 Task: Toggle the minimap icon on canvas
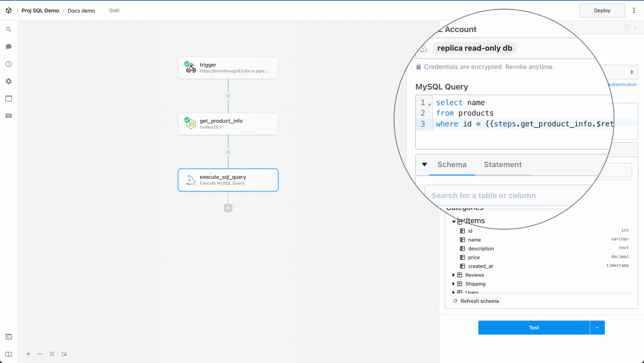[x=64, y=354]
